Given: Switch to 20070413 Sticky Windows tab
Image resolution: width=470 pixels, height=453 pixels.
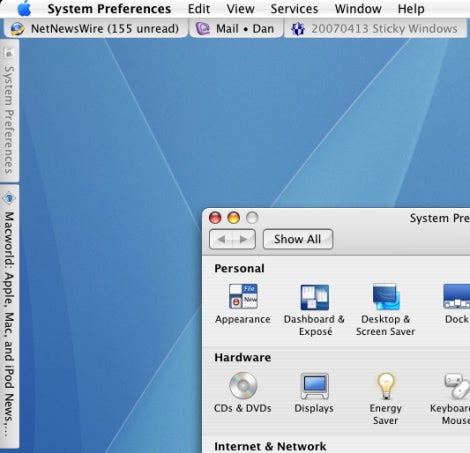Looking at the screenshot, I should point(375,29).
